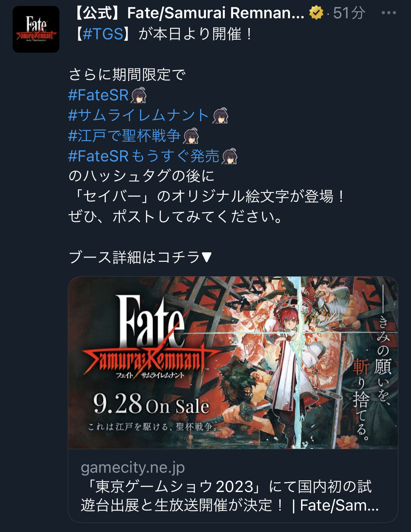This screenshot has height=532, width=411.
Task: Click the ブース詳細はコチラ▼ text line
Action: click(x=140, y=257)
